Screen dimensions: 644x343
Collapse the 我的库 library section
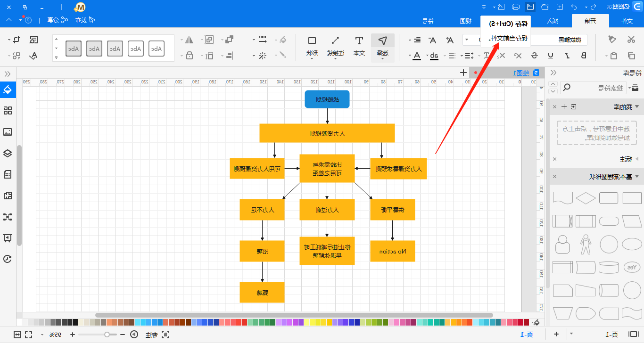click(x=637, y=107)
